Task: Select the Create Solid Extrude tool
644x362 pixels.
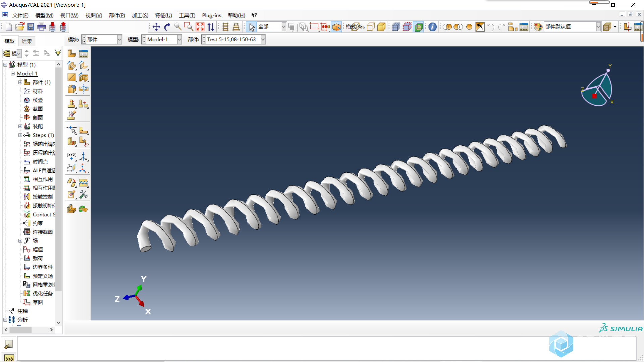Action: pyautogui.click(x=71, y=65)
